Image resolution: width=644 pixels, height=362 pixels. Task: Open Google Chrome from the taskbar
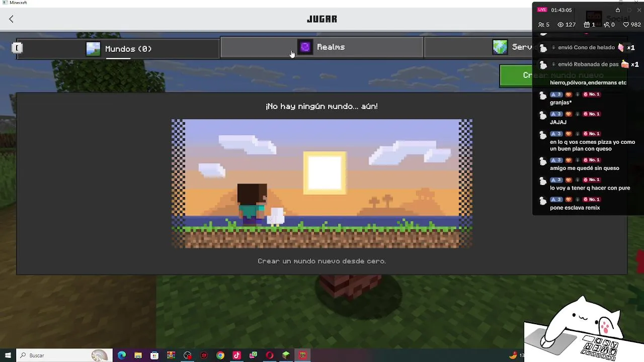[x=220, y=355]
